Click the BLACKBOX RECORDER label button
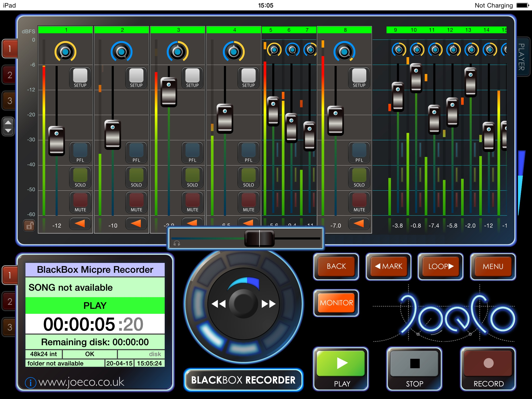 (x=243, y=380)
